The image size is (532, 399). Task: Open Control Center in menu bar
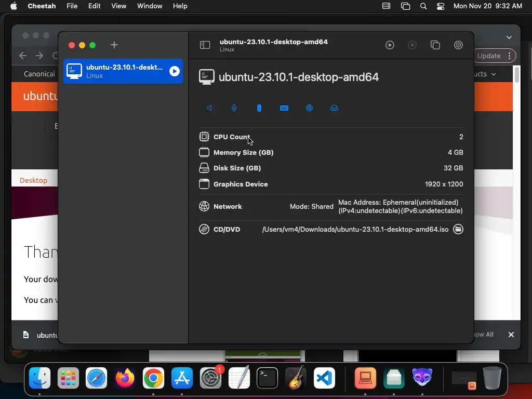(x=441, y=6)
